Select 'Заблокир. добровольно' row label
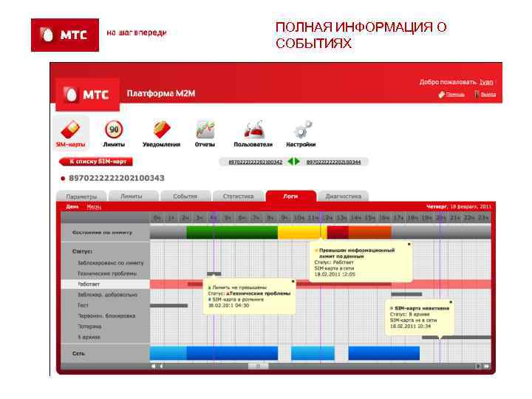Screen dimensions: 532x399 [107, 295]
